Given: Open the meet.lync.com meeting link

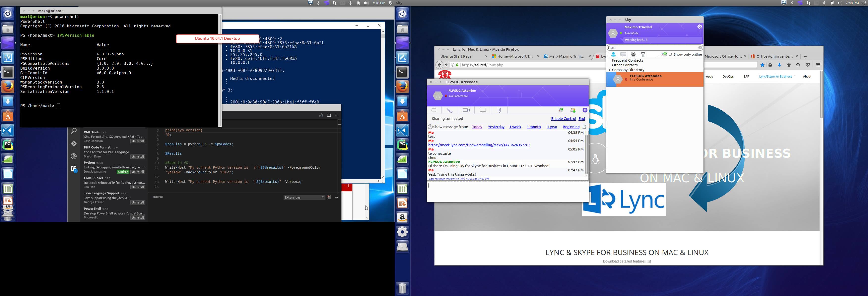Looking at the screenshot, I should pyautogui.click(x=479, y=145).
